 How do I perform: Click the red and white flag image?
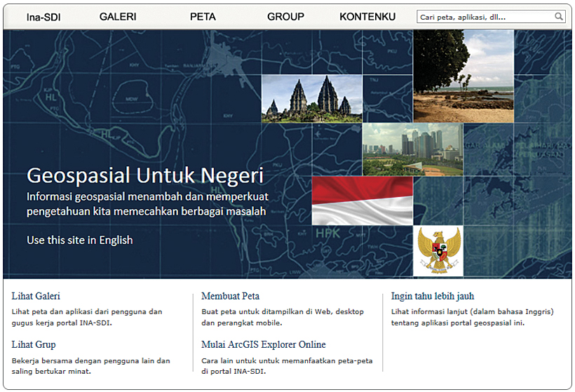click(x=363, y=201)
